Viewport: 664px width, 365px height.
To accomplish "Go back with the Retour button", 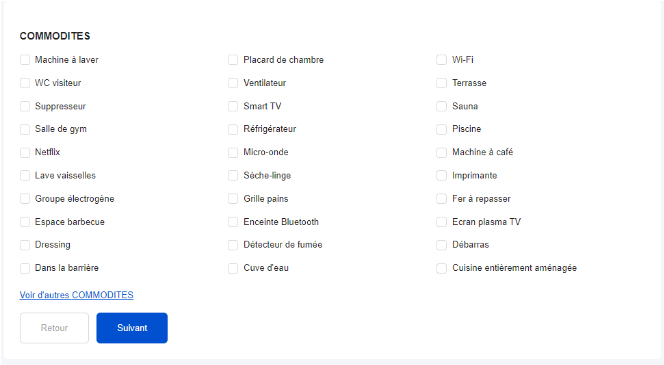I will [x=54, y=328].
